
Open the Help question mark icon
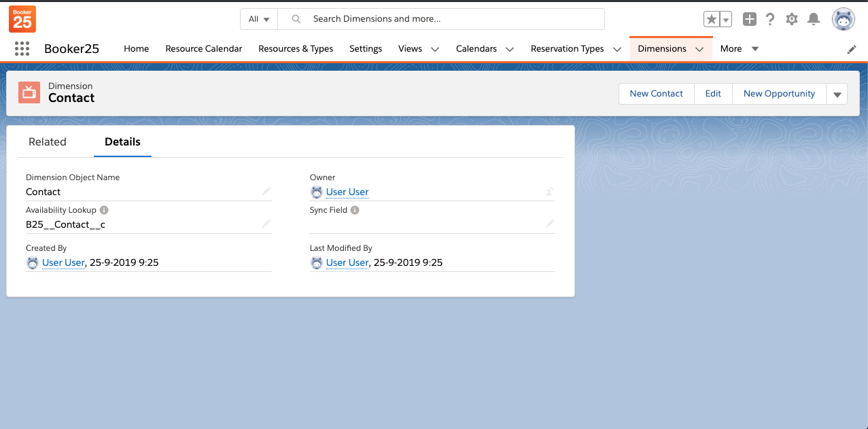pyautogui.click(x=770, y=19)
